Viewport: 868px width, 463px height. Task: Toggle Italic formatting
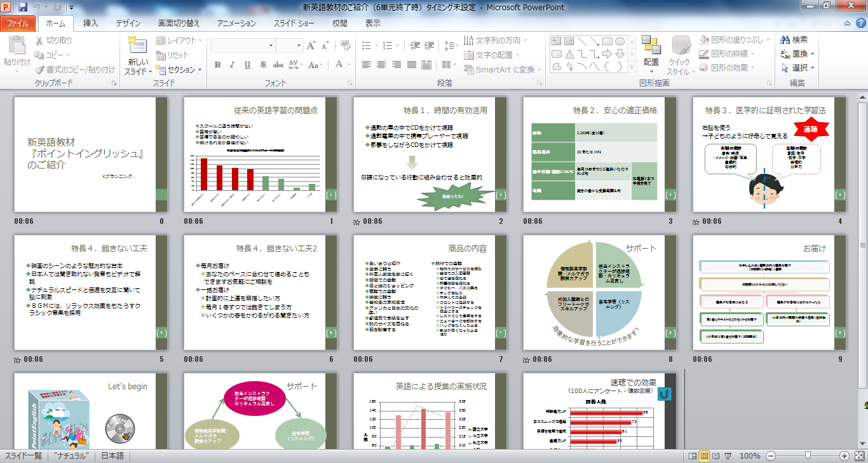232,65
